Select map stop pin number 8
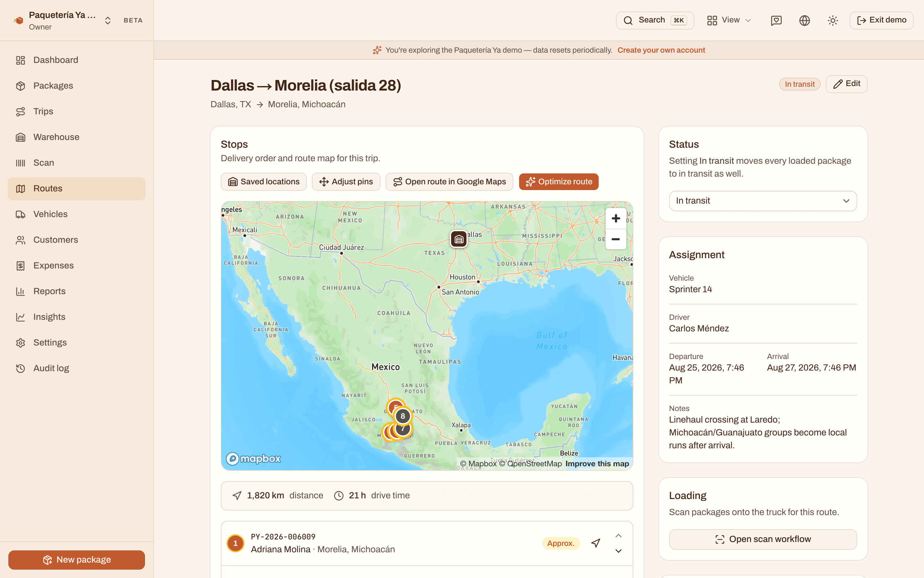Screen dimensions: 924x578 click(402, 416)
